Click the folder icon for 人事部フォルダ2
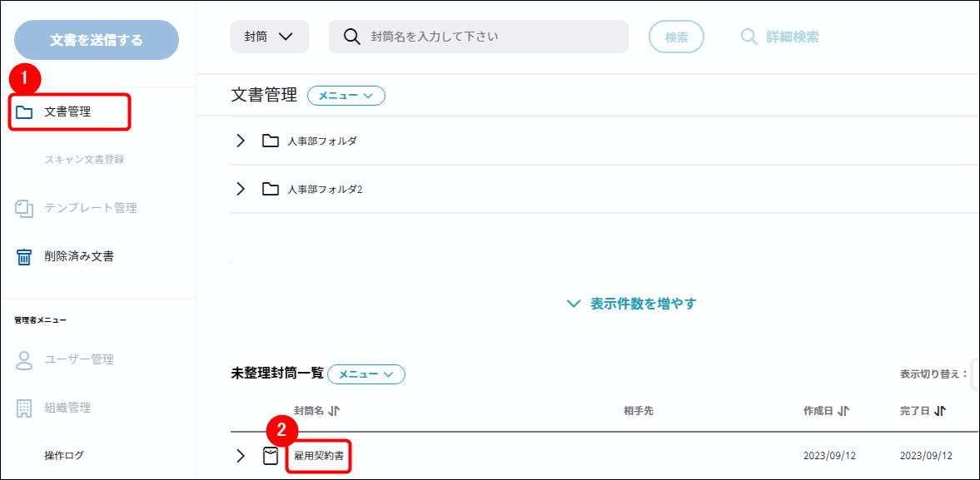The height and width of the screenshot is (480, 980). point(270,189)
